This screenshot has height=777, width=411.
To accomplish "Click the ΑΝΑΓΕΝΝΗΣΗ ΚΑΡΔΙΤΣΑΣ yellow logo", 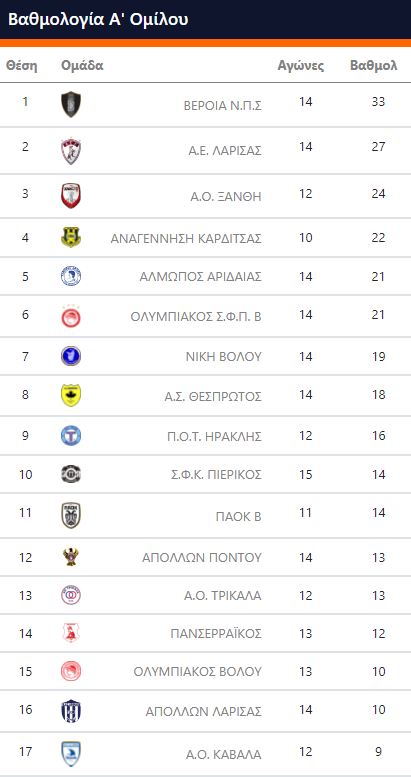I will click(x=71, y=237).
